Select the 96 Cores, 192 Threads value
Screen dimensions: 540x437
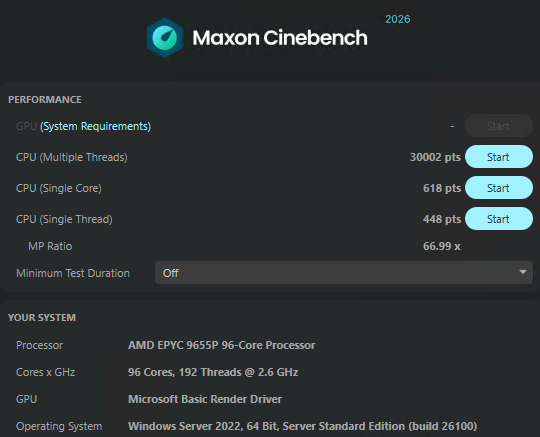[213, 372]
